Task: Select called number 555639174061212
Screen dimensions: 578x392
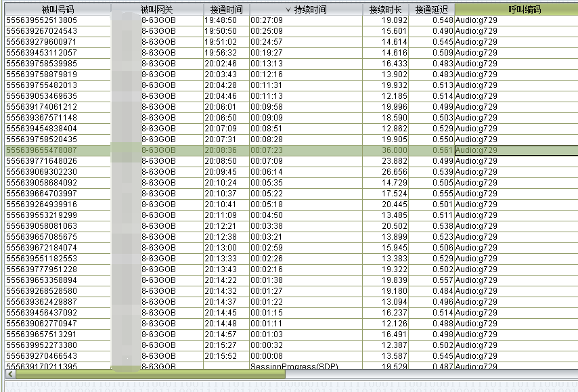Action: coord(42,107)
